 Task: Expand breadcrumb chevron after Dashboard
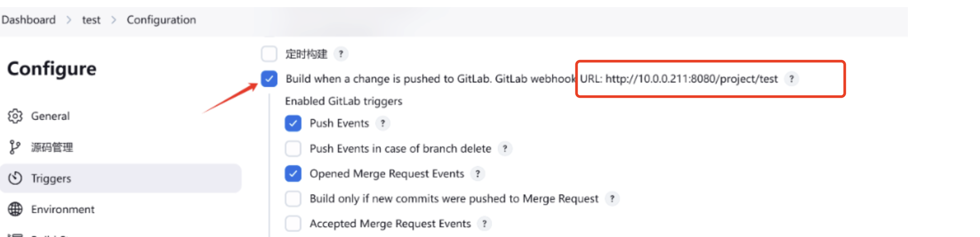(x=69, y=20)
